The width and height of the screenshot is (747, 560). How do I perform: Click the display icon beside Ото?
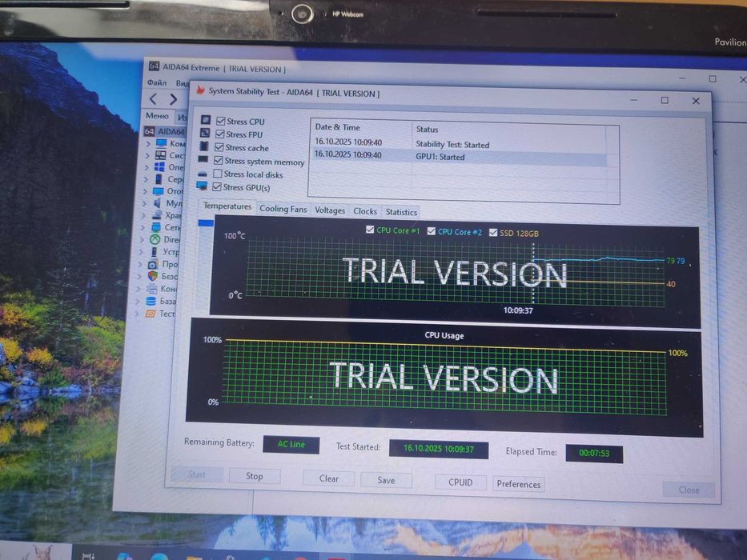point(159,191)
